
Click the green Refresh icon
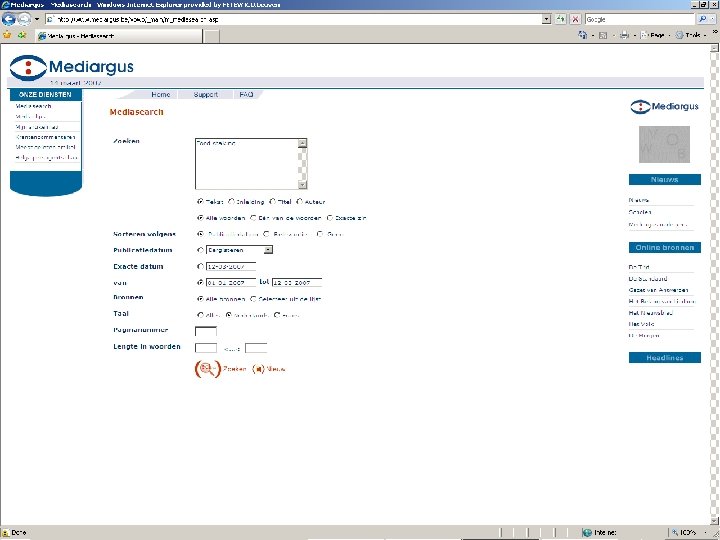(560, 19)
